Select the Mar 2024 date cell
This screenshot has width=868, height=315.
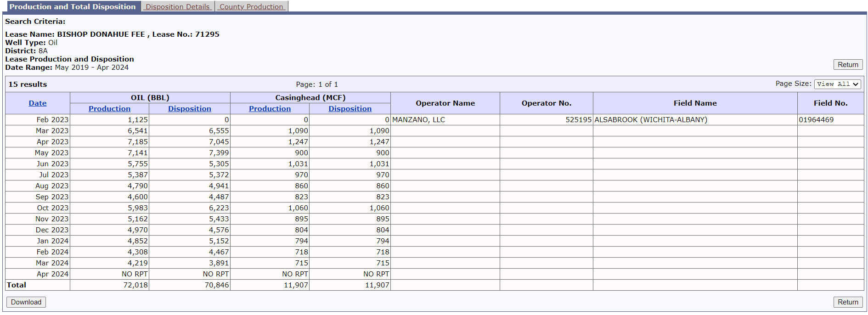[38, 263]
